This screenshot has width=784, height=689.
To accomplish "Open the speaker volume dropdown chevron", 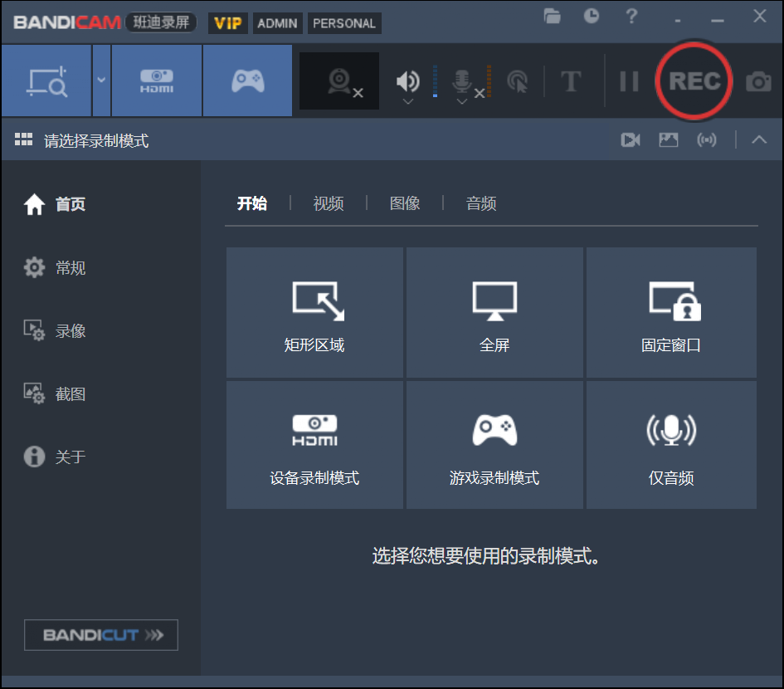I will (407, 100).
